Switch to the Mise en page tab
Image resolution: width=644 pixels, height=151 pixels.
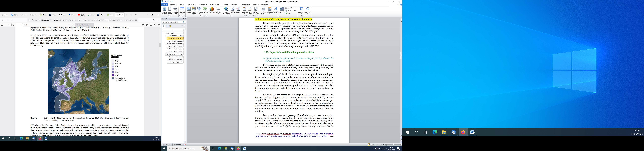192,5
